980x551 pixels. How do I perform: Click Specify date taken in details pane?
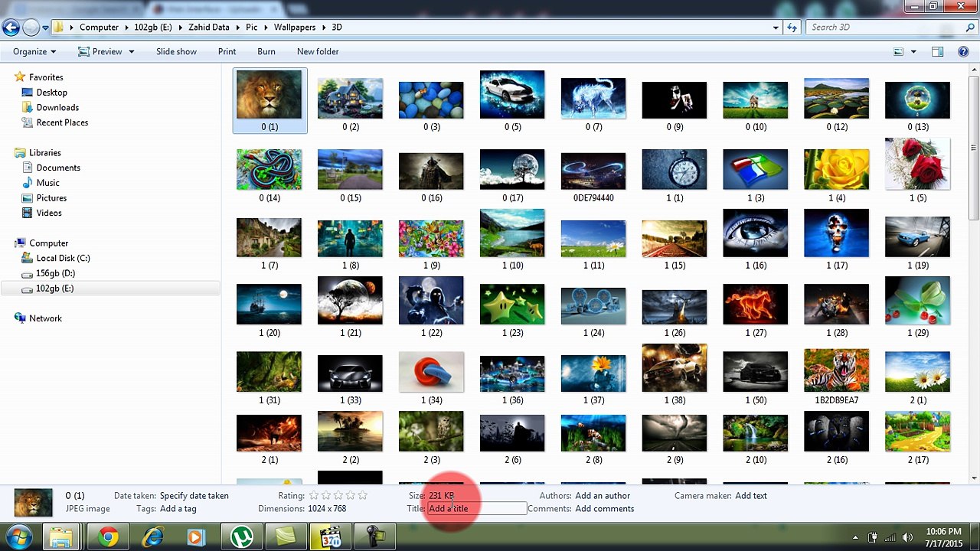tap(194, 496)
